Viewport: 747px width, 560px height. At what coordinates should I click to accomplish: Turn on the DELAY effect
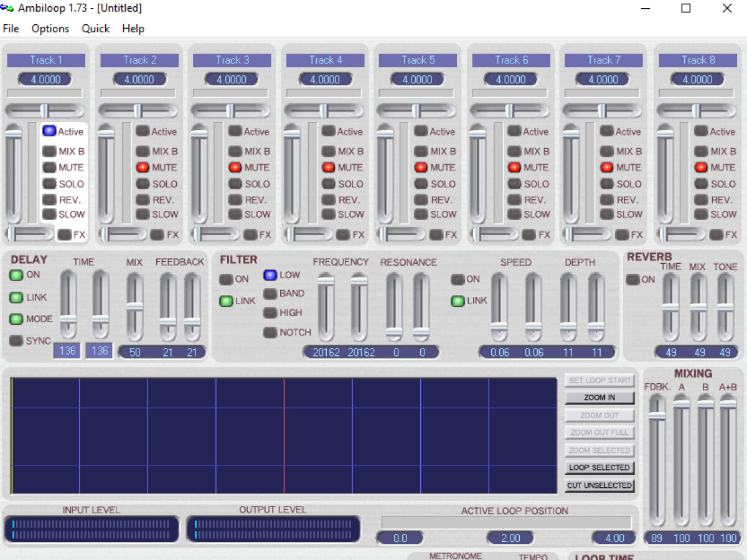pos(17,275)
